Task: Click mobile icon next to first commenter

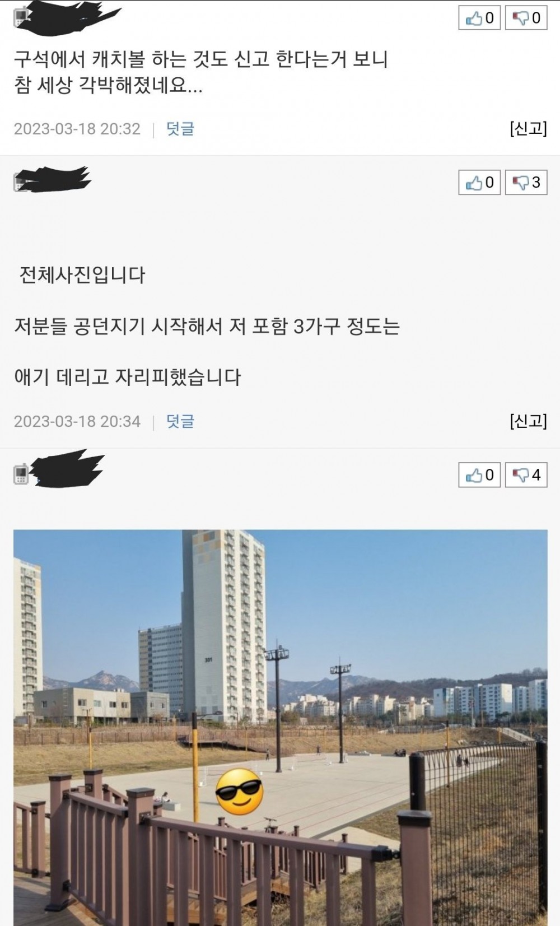Action: tap(21, 17)
